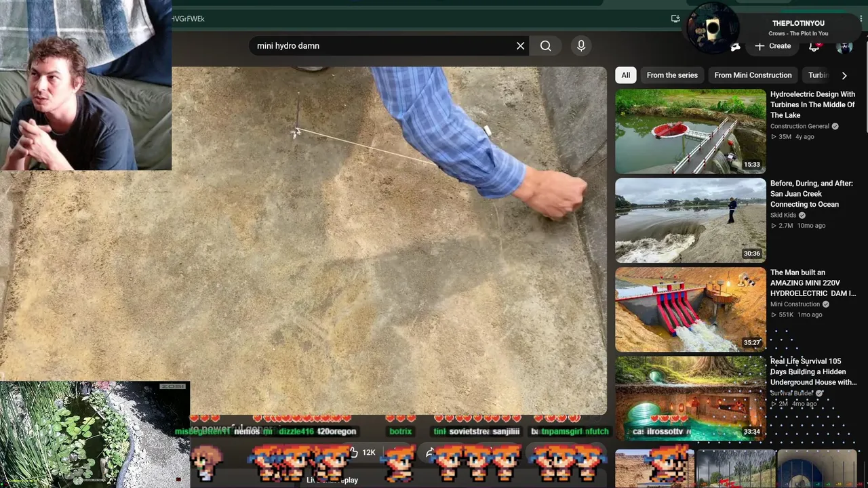Click the 'sanjiliii' username in chat overlay

[x=506, y=431]
